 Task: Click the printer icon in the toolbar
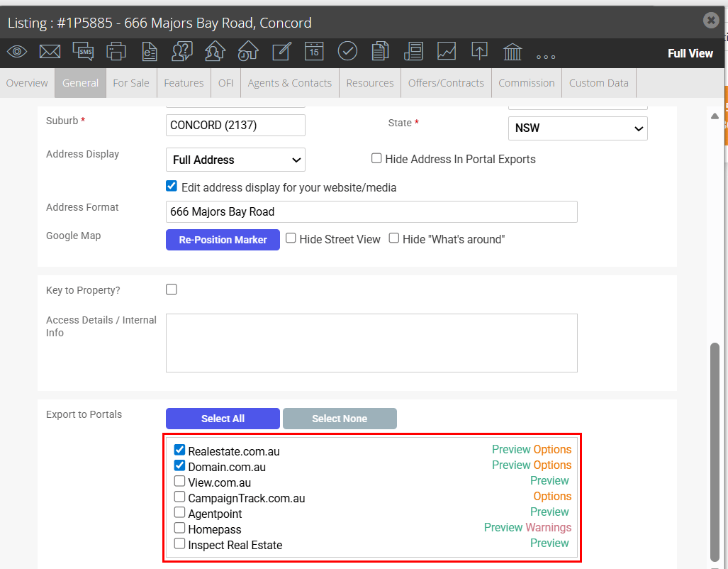[x=116, y=51]
